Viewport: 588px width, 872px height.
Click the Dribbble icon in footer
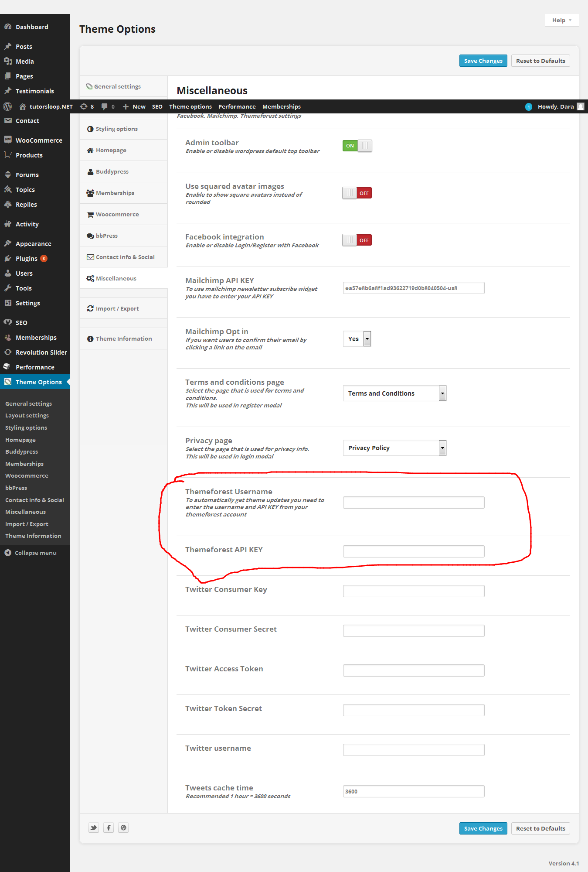[x=124, y=828]
